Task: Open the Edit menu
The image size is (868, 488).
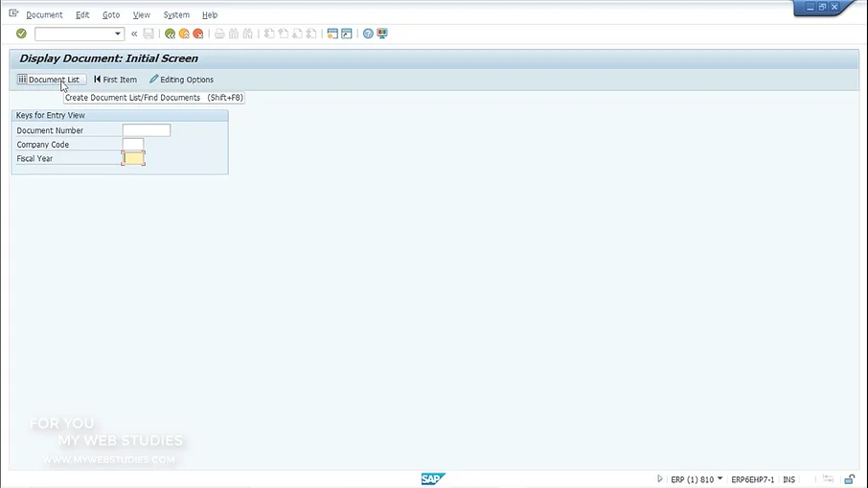Action: pos(82,15)
